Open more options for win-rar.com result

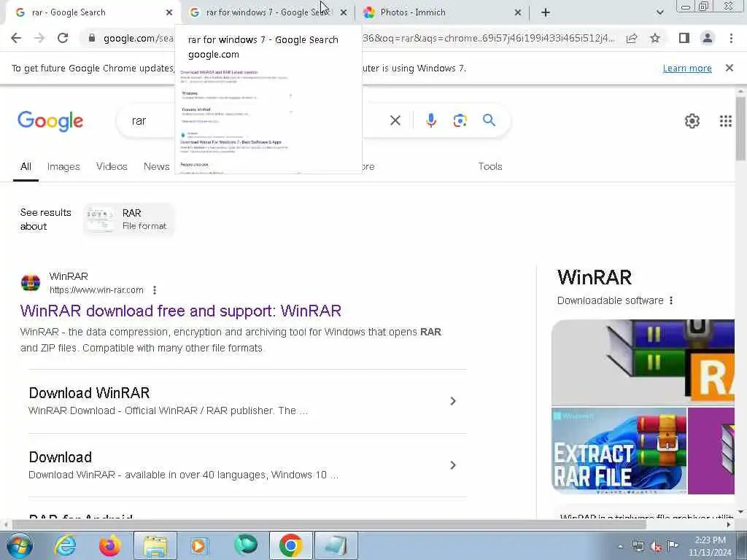click(x=155, y=290)
